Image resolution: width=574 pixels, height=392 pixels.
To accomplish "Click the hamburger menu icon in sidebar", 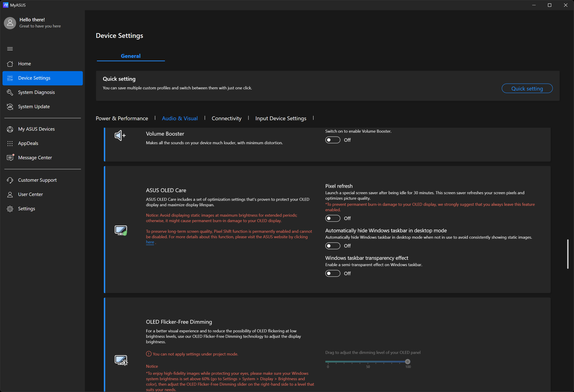I will (x=10, y=49).
